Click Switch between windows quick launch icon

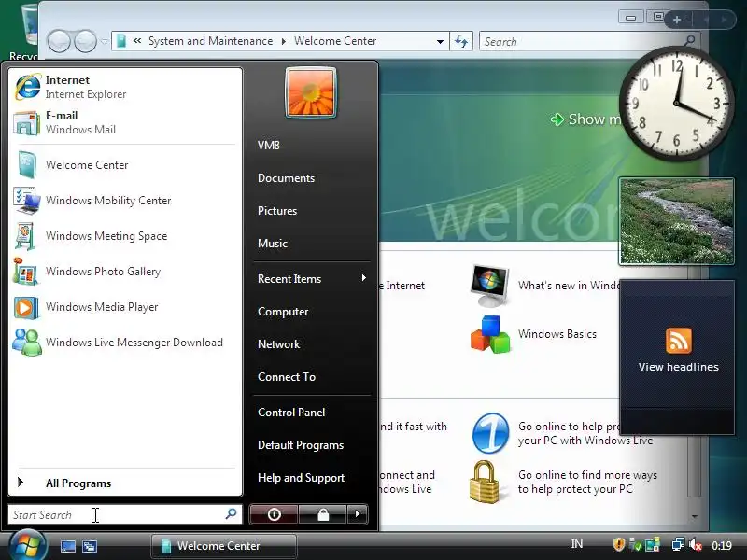[x=90, y=546]
